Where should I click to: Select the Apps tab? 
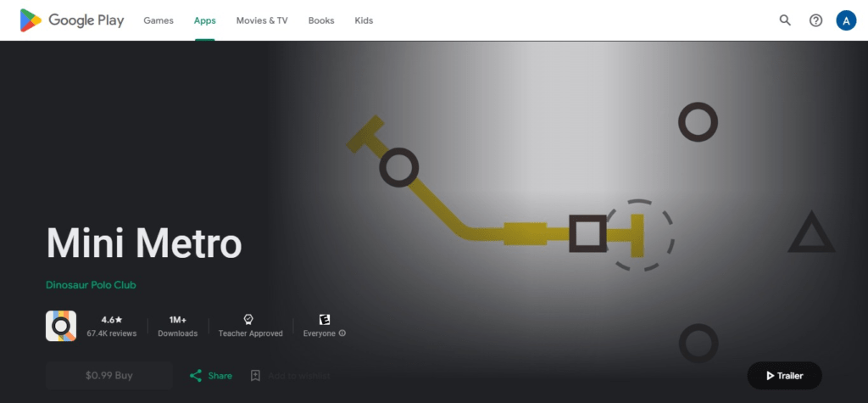pos(204,20)
